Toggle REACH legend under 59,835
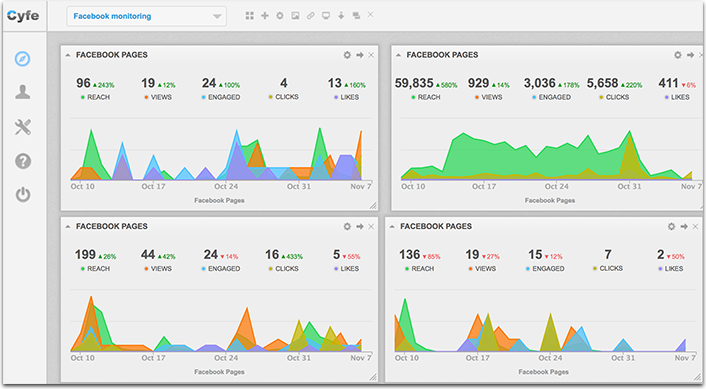 (x=425, y=97)
